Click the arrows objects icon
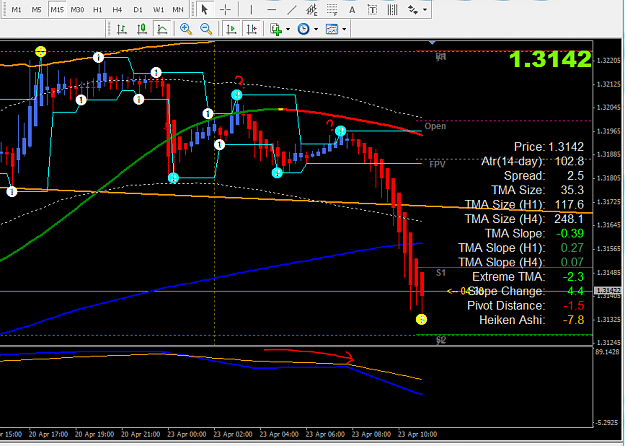The width and height of the screenshot is (625, 446). pyautogui.click(x=413, y=10)
